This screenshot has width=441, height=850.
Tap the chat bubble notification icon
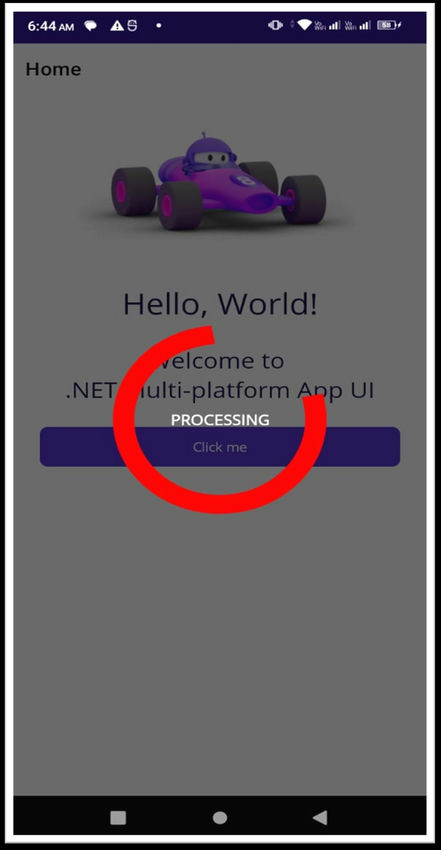coord(90,26)
